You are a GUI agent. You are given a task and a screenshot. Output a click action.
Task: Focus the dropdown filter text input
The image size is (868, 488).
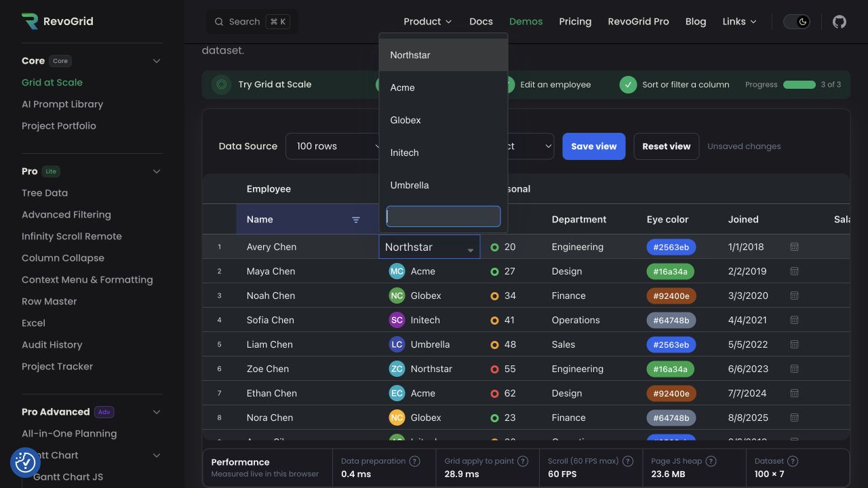pos(443,216)
